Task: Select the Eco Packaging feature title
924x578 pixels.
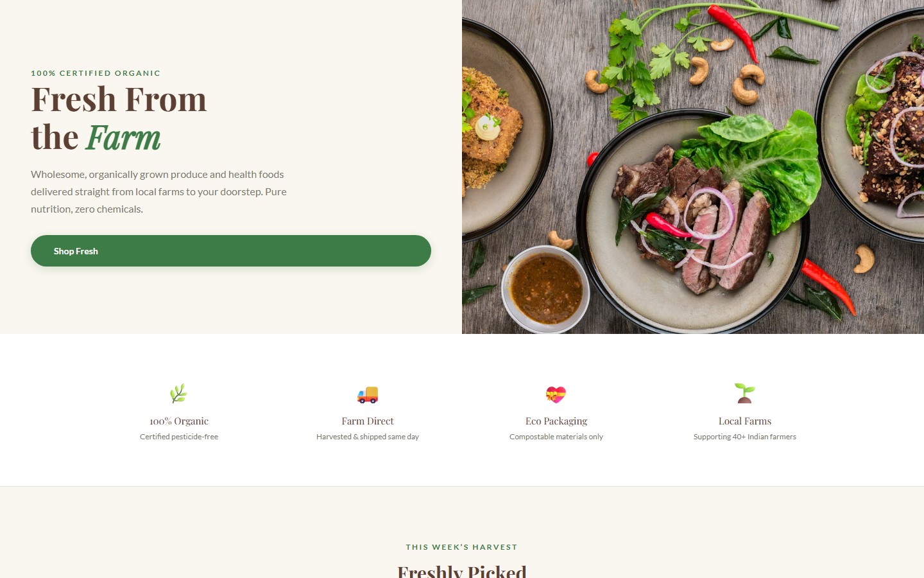Action: [556, 421]
